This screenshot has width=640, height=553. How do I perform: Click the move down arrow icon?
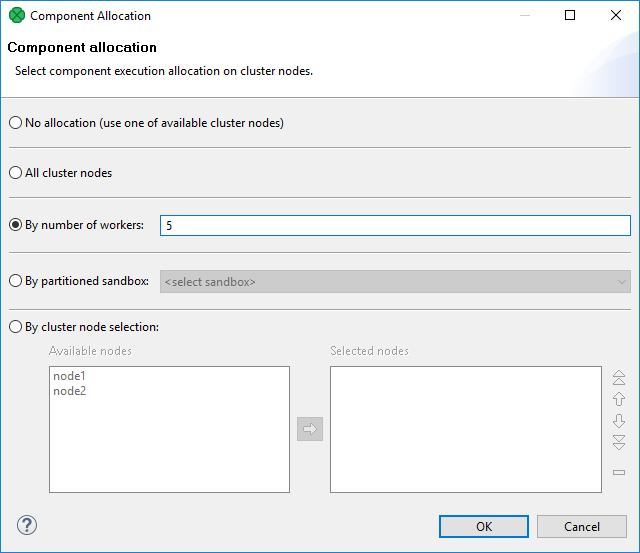(x=619, y=421)
